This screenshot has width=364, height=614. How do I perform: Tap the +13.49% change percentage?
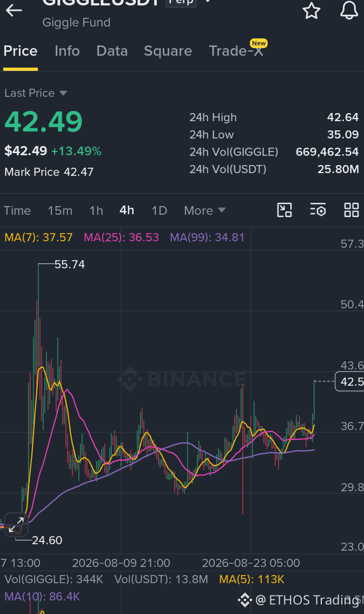[x=76, y=151]
